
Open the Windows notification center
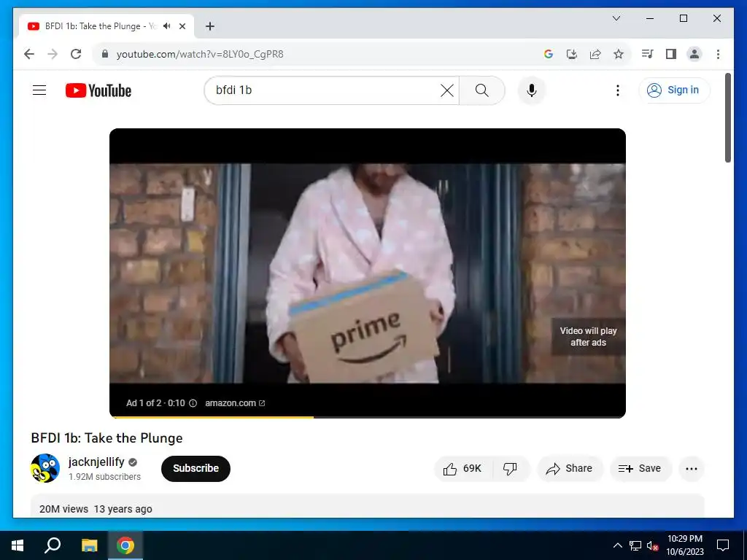[x=723, y=545]
